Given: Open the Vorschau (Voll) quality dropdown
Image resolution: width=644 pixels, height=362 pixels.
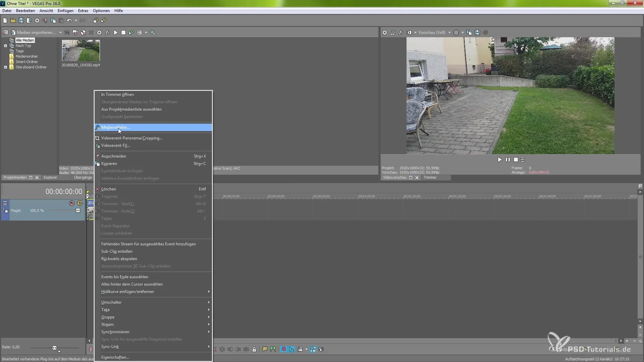Looking at the screenshot, I should coord(449,33).
